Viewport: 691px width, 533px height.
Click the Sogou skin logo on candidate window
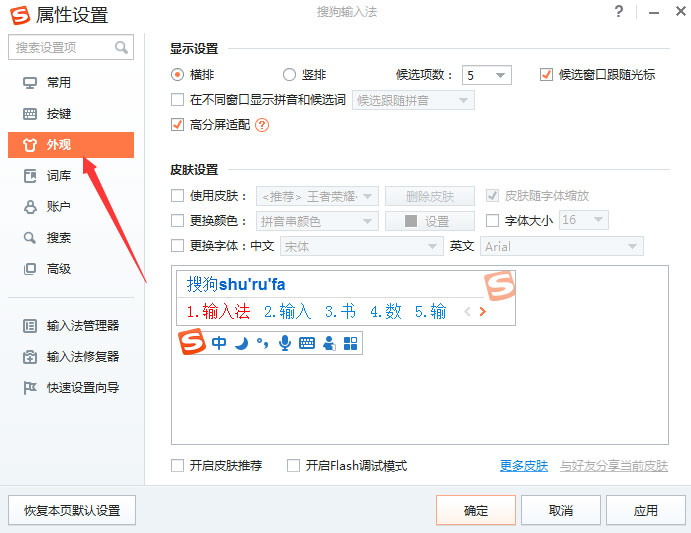500,286
